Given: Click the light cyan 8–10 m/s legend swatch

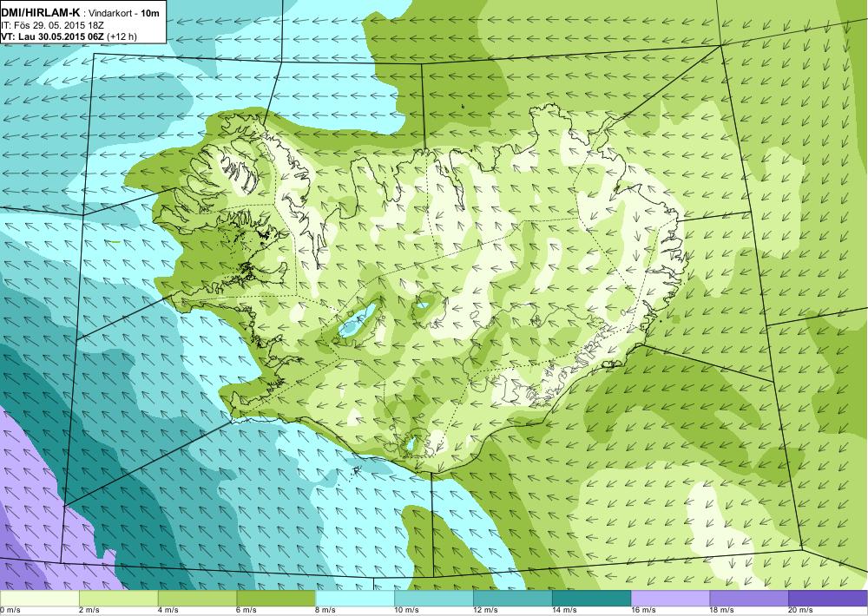Looking at the screenshot, I should (355, 599).
